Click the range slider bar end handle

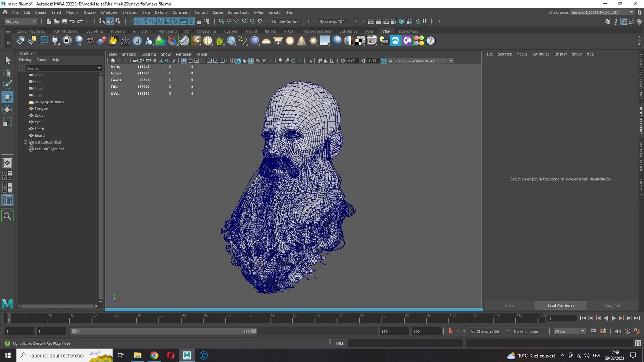[254, 331]
